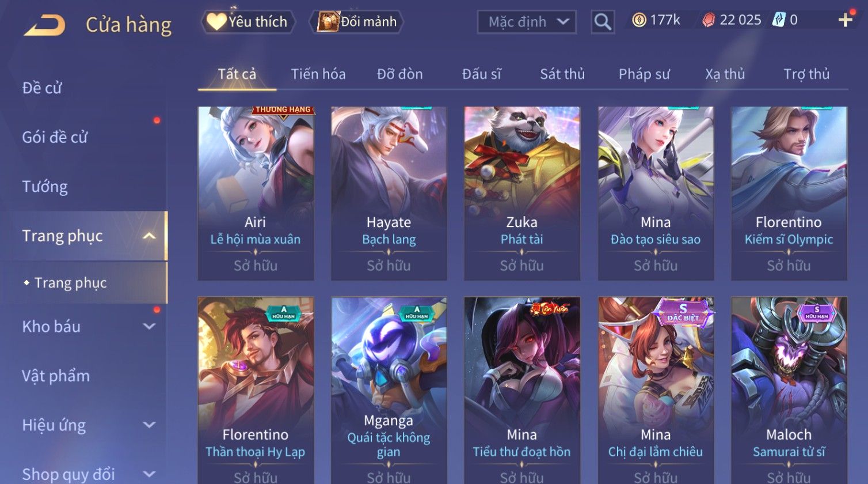
Task: Switch to the Sát thủ tab
Action: pyautogui.click(x=562, y=74)
